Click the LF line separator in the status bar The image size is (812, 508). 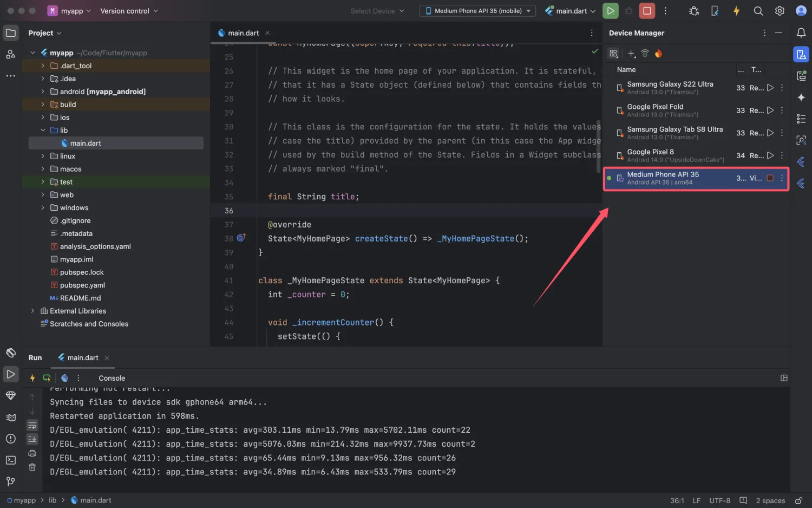697,501
